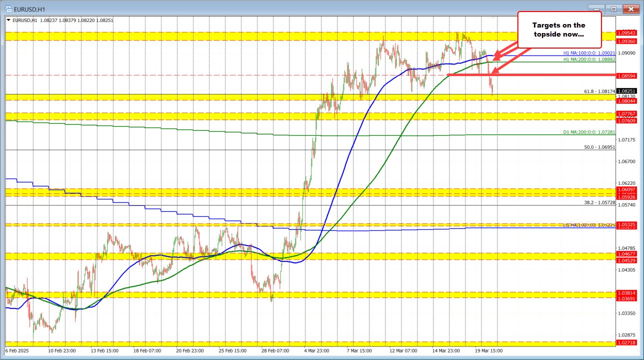Click the red 1.09543 price label at the top
This screenshot has width=644, height=360.
(626, 32)
